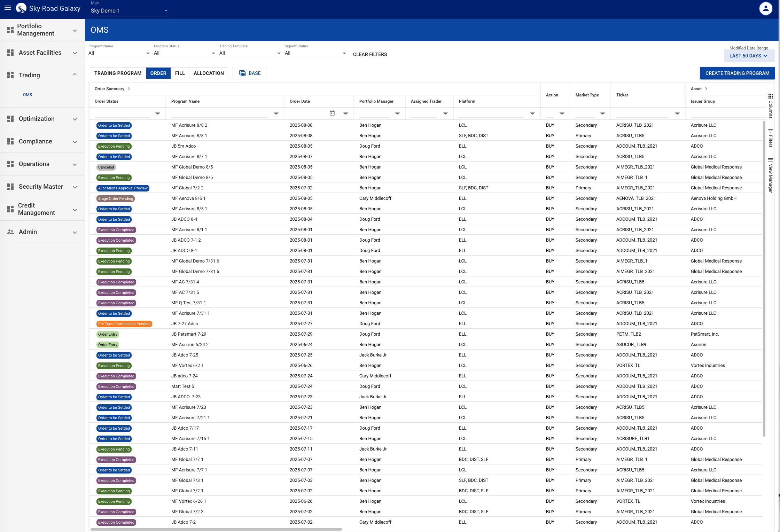Image resolution: width=780 pixels, height=532 pixels.
Task: Click the Program Name column filter icon
Action: point(276,114)
